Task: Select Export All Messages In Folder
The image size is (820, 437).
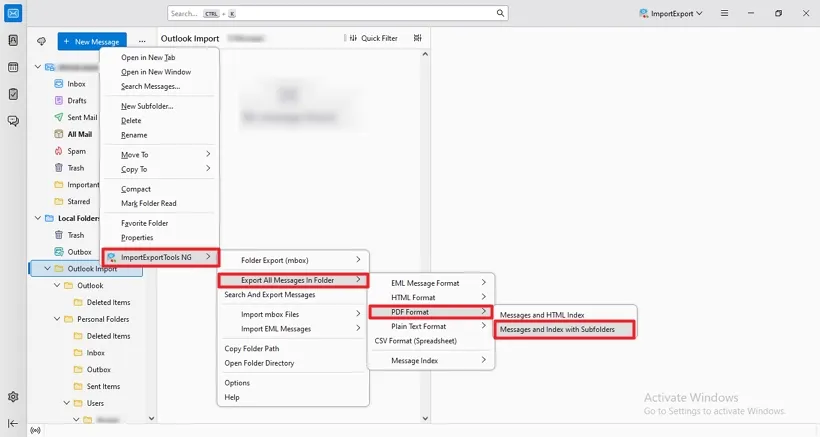Action: 293,280
